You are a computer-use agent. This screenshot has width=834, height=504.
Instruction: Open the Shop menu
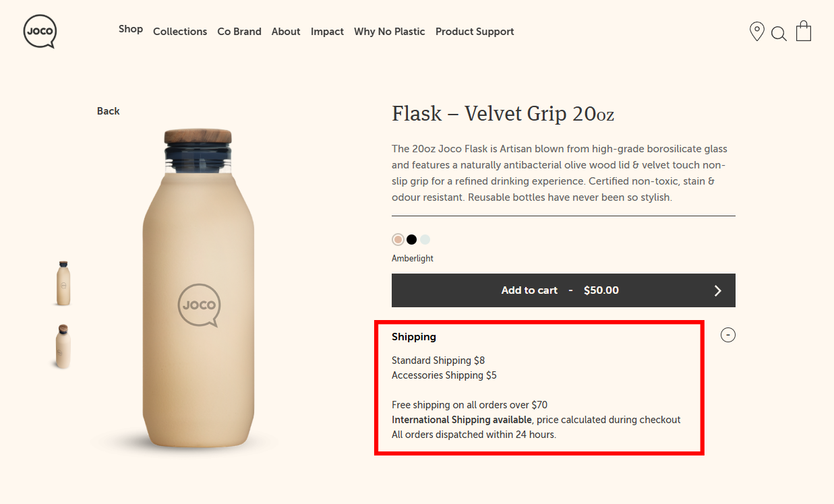click(131, 29)
